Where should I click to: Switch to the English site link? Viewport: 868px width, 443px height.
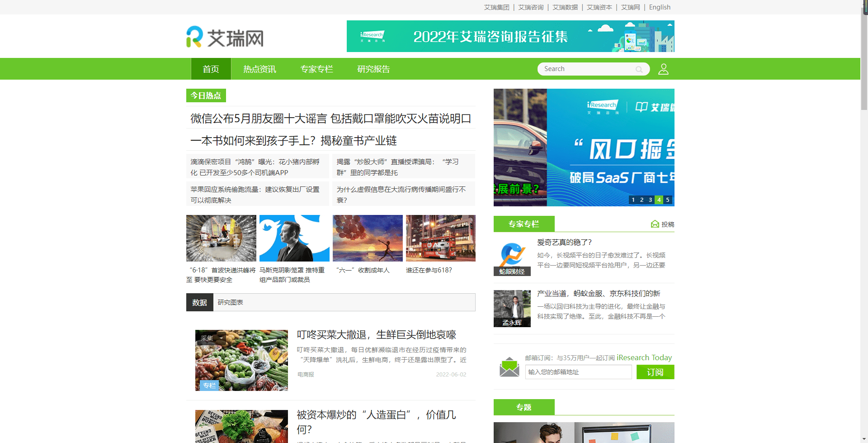[660, 7]
